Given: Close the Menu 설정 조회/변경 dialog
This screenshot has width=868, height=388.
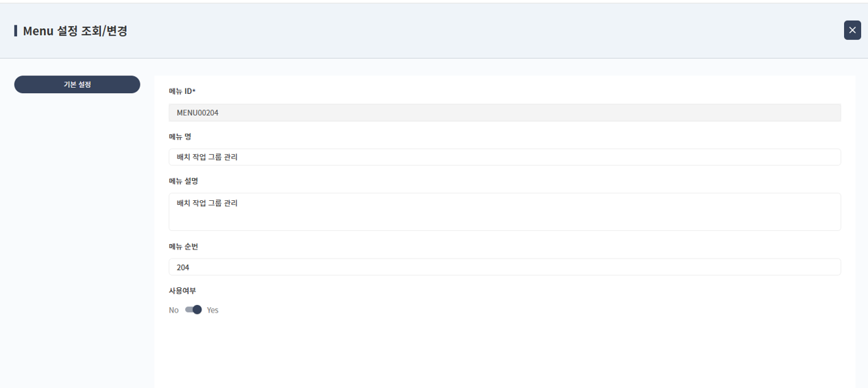Looking at the screenshot, I should [852, 30].
